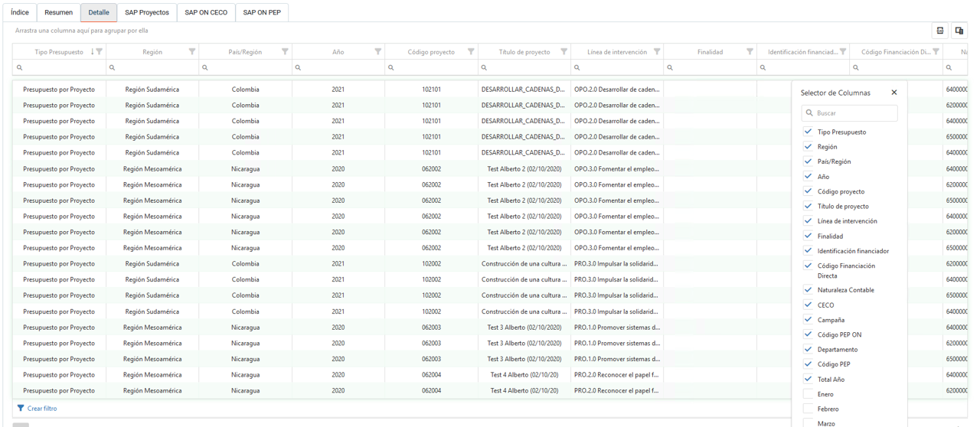
Task: Sort by the Región column header
Action: [152, 52]
